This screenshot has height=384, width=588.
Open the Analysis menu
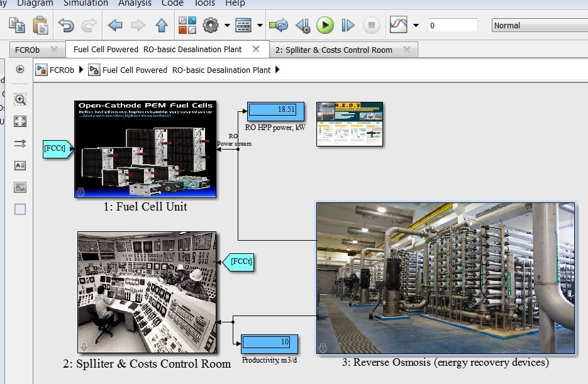tap(135, 3)
